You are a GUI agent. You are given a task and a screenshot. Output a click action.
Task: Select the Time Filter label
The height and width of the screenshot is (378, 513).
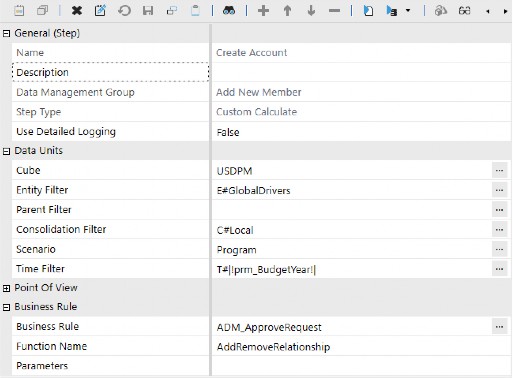[x=40, y=269]
